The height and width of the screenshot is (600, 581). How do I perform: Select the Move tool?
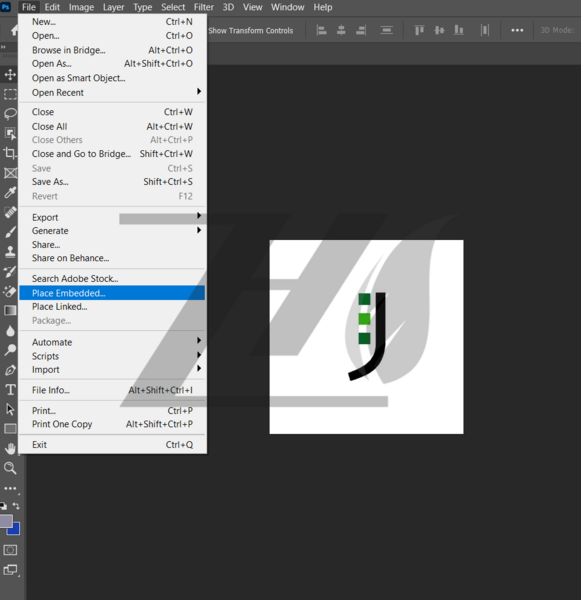[10, 74]
